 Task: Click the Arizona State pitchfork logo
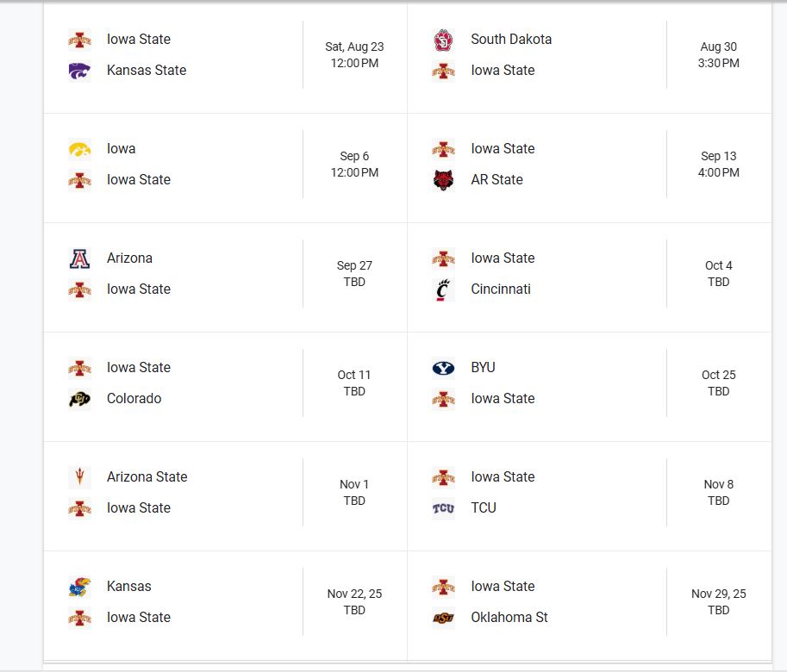pyautogui.click(x=79, y=477)
